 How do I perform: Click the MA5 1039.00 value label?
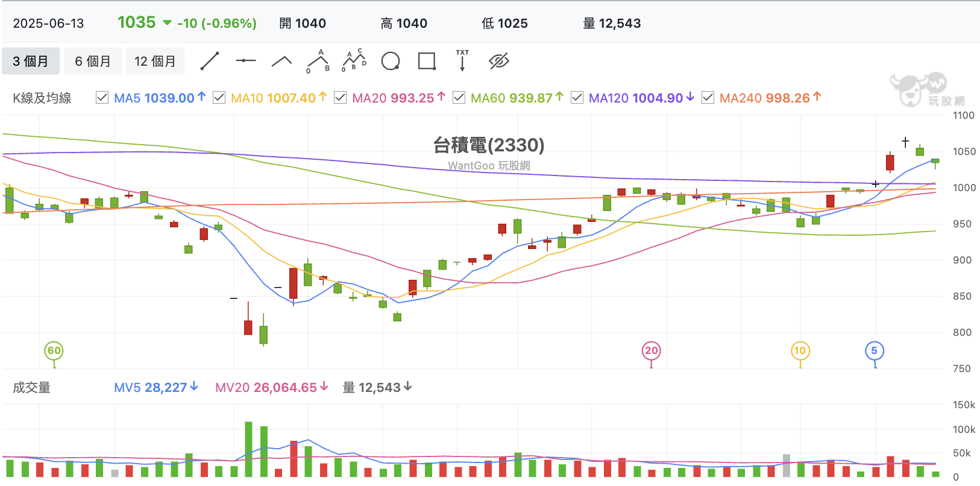click(160, 98)
